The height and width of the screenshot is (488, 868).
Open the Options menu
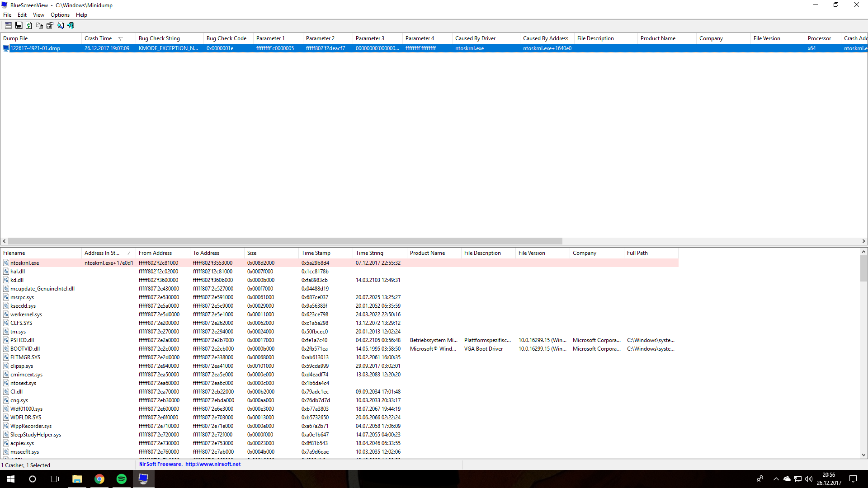60,15
